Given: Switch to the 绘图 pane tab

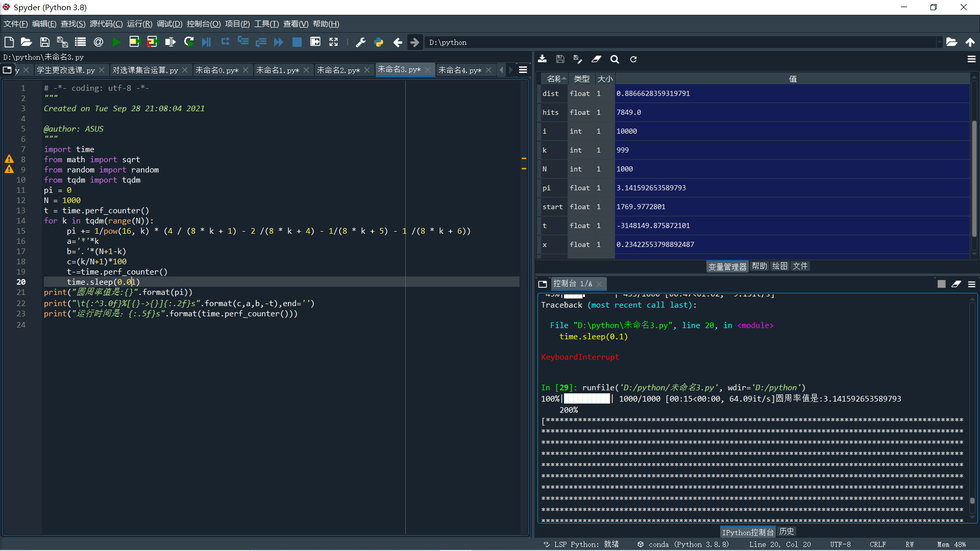Looking at the screenshot, I should tap(779, 266).
